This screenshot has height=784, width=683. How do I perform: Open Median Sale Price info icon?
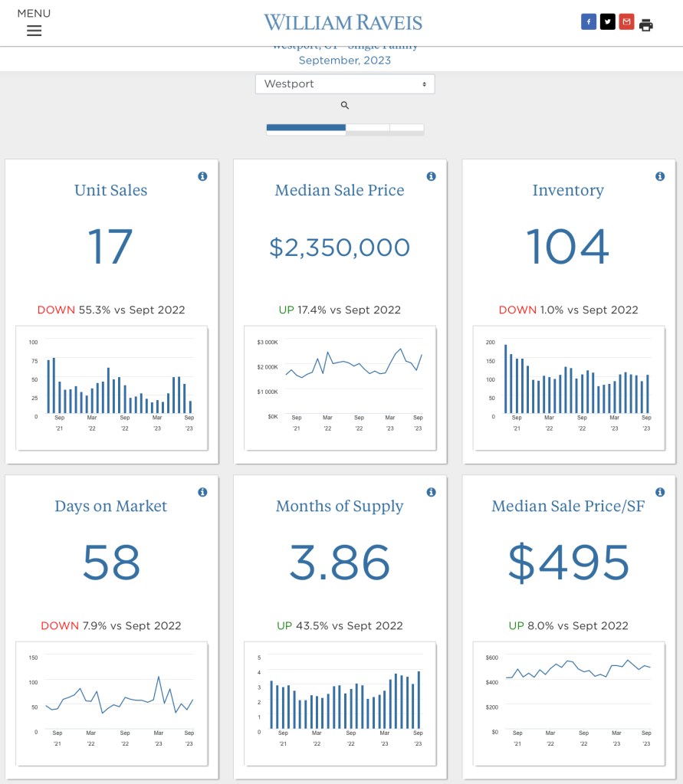[431, 176]
